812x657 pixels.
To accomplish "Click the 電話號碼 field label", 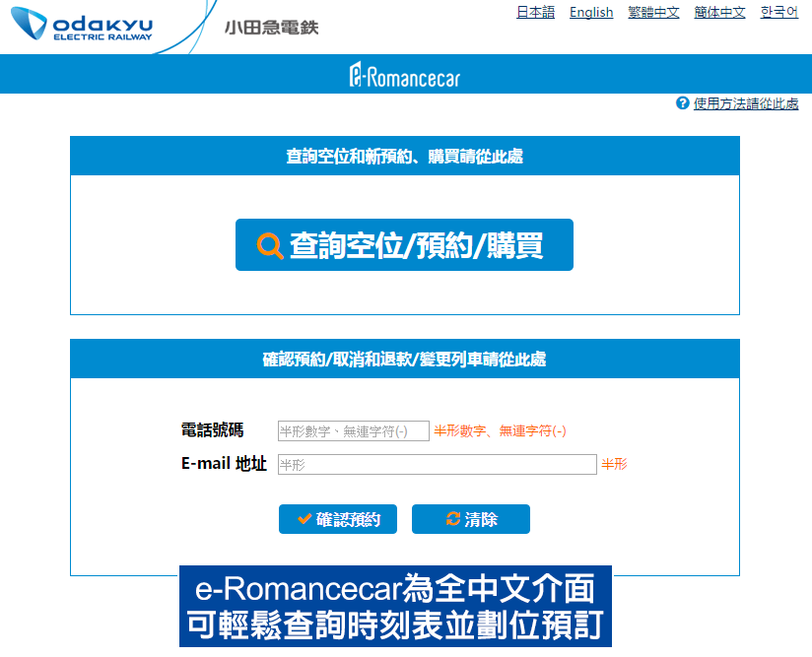I will [212, 429].
